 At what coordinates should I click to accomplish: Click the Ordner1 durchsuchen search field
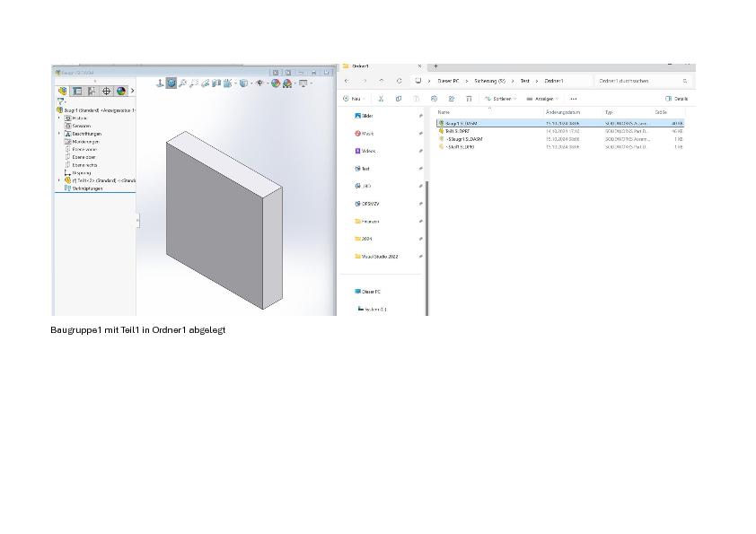643,81
